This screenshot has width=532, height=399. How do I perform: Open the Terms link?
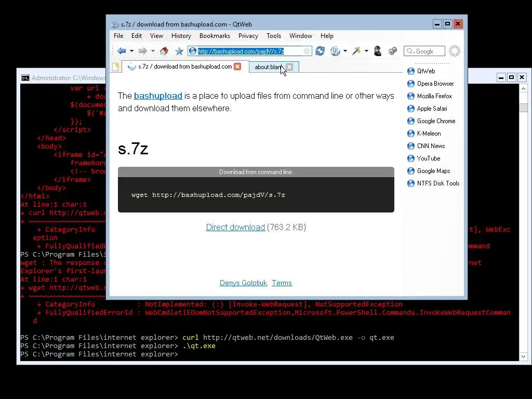[x=282, y=283]
